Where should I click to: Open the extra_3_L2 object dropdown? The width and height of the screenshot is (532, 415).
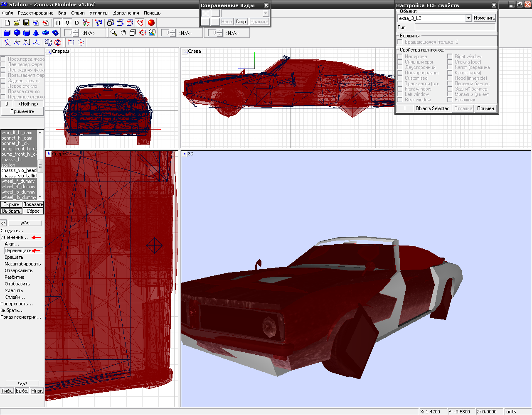pyautogui.click(x=468, y=18)
